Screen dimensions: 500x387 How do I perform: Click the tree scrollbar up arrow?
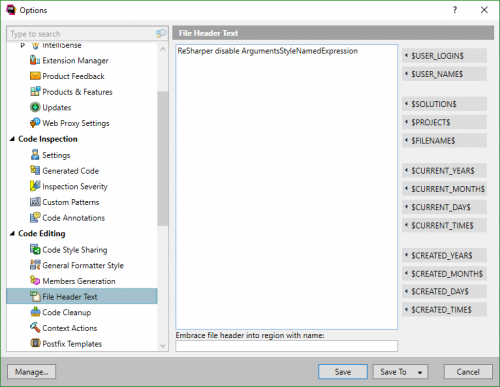tap(163, 49)
